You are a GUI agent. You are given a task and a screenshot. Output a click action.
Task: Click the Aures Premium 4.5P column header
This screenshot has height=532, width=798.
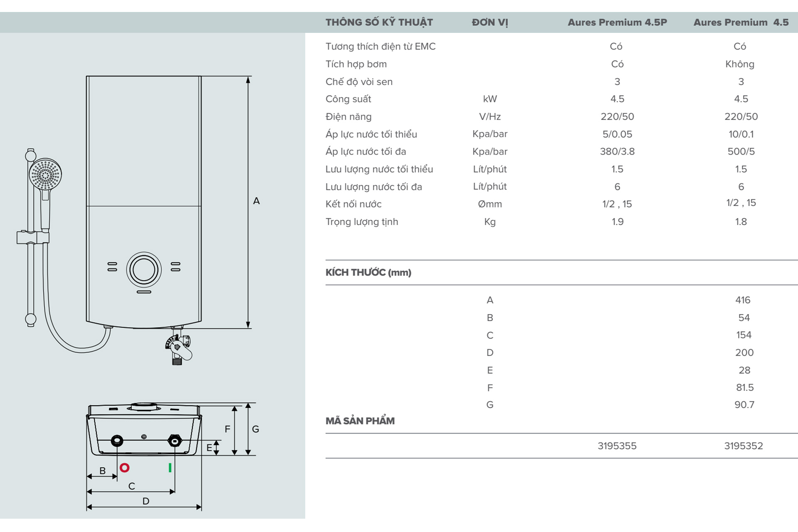click(x=617, y=22)
